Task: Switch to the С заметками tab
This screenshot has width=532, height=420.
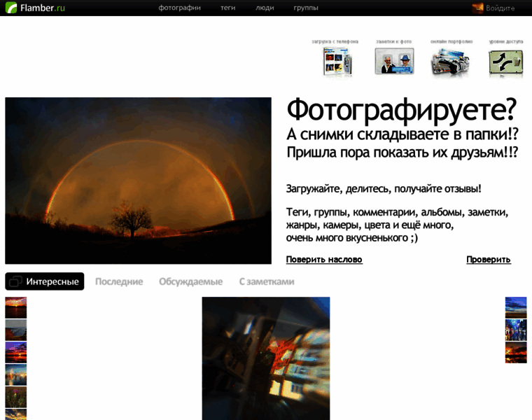Action: 267,281
